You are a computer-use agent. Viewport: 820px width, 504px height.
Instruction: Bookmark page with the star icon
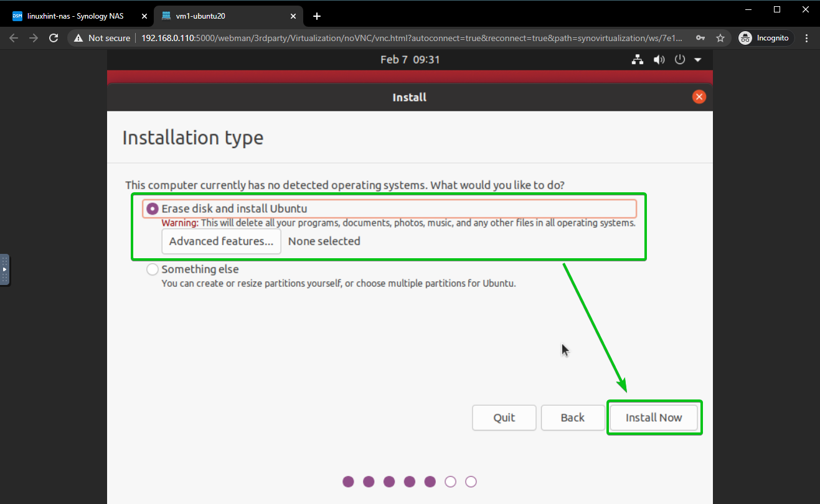coord(720,38)
